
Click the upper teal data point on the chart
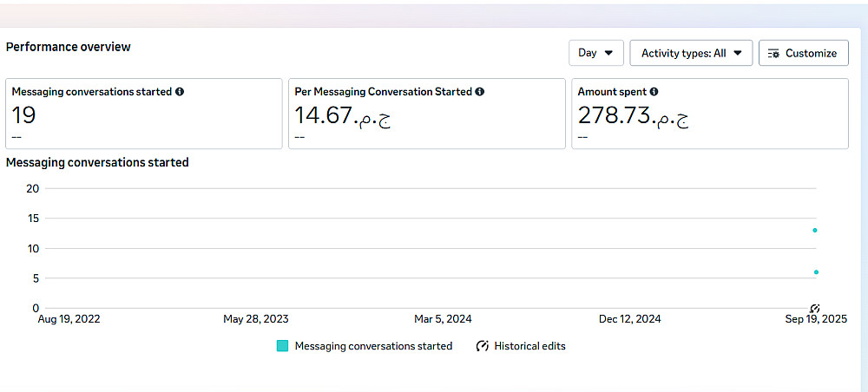pos(815,230)
